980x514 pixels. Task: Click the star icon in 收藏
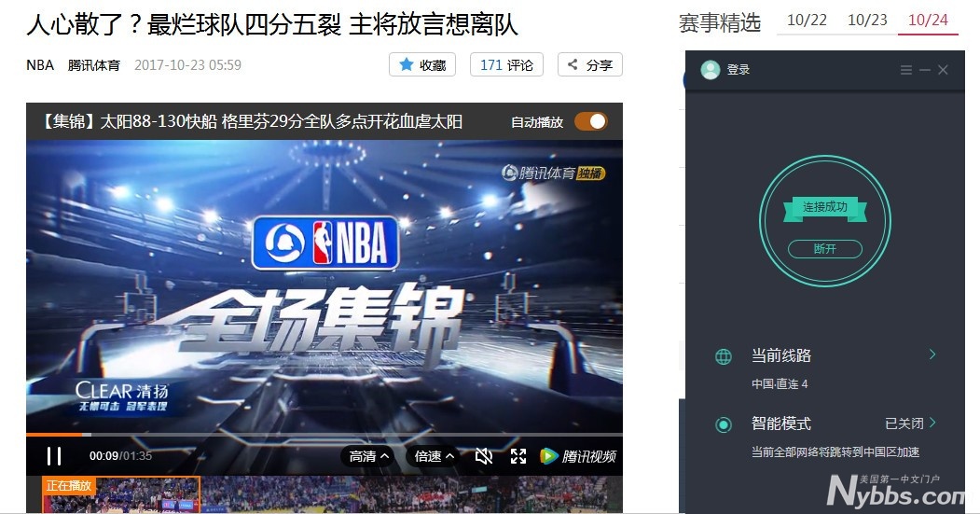tap(407, 64)
